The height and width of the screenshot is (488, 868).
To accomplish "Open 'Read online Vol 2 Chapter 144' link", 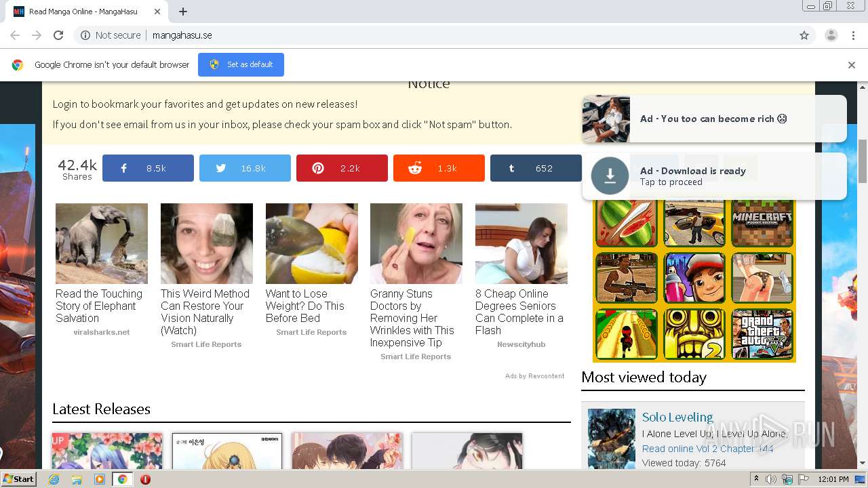I will [x=708, y=449].
